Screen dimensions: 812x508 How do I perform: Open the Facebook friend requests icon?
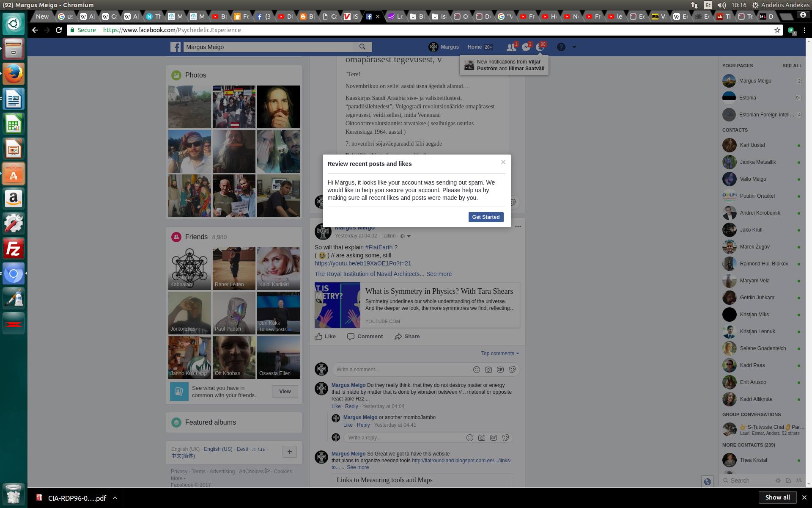(x=511, y=47)
